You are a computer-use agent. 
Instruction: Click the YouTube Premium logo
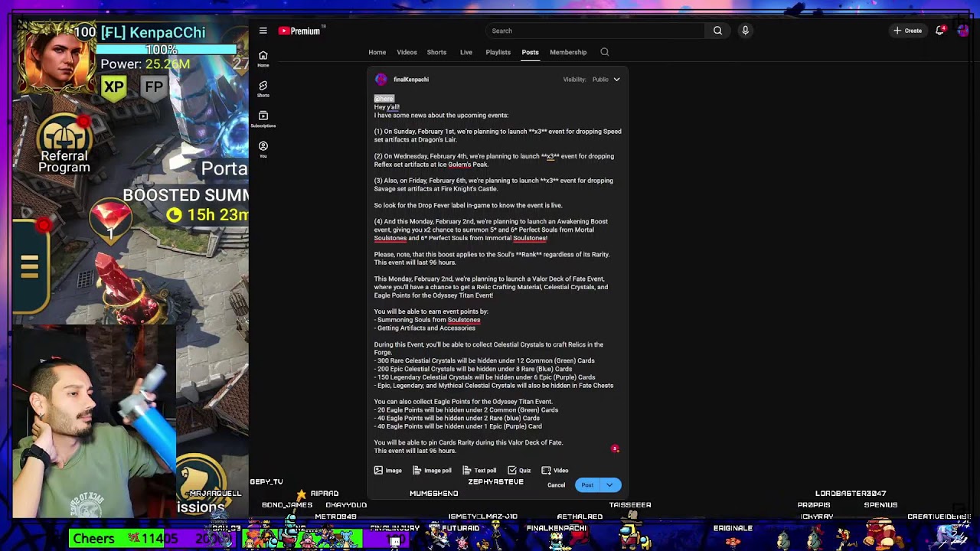point(301,31)
